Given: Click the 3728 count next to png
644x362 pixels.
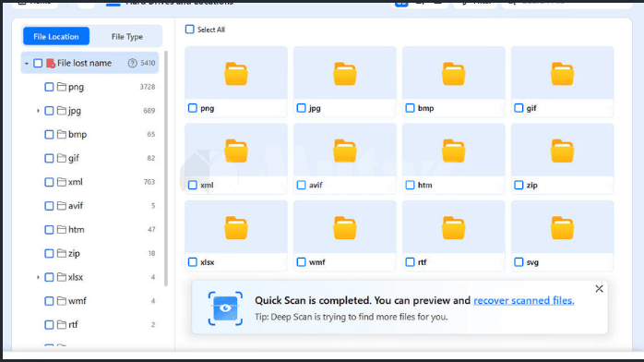Looking at the screenshot, I should click(x=148, y=87).
